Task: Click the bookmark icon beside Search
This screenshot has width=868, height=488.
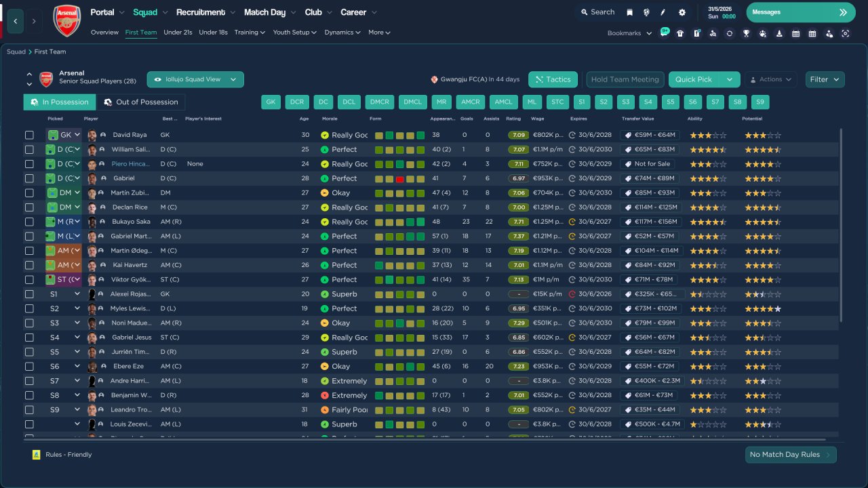Action: coord(629,12)
